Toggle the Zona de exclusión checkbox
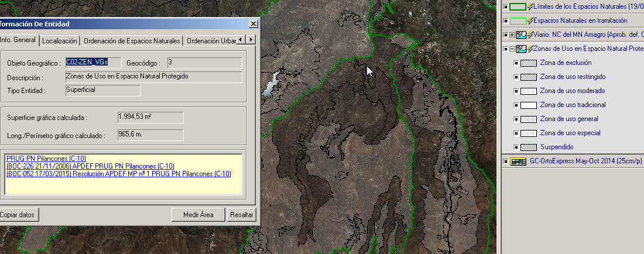The image size is (644, 254). click(516, 63)
